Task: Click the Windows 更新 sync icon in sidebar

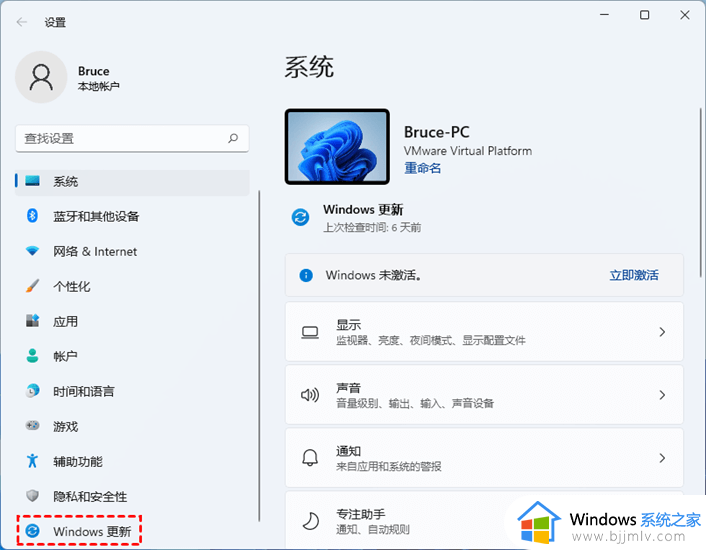Action: 32,531
